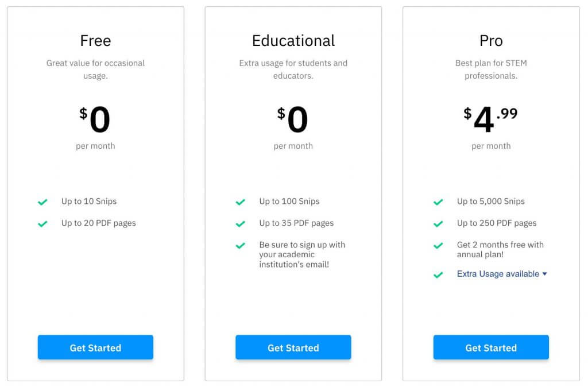This screenshot has width=588, height=387.
Task: Click the checkmark for Up to 100 Snips
Action: pyautogui.click(x=241, y=202)
